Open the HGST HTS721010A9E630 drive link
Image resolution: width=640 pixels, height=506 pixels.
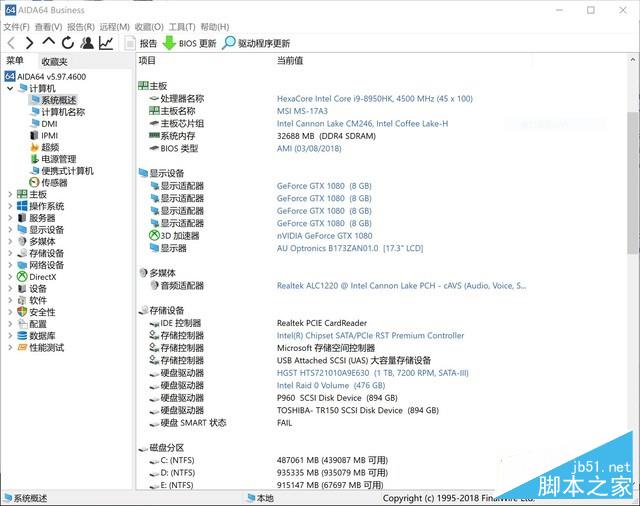click(373, 373)
